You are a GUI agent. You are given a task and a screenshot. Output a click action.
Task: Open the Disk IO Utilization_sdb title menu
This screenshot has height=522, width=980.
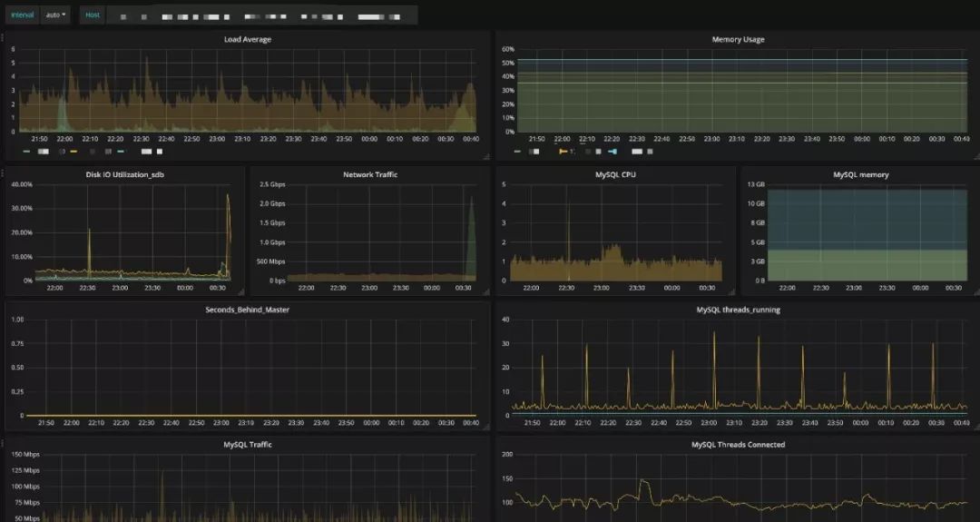tap(124, 174)
